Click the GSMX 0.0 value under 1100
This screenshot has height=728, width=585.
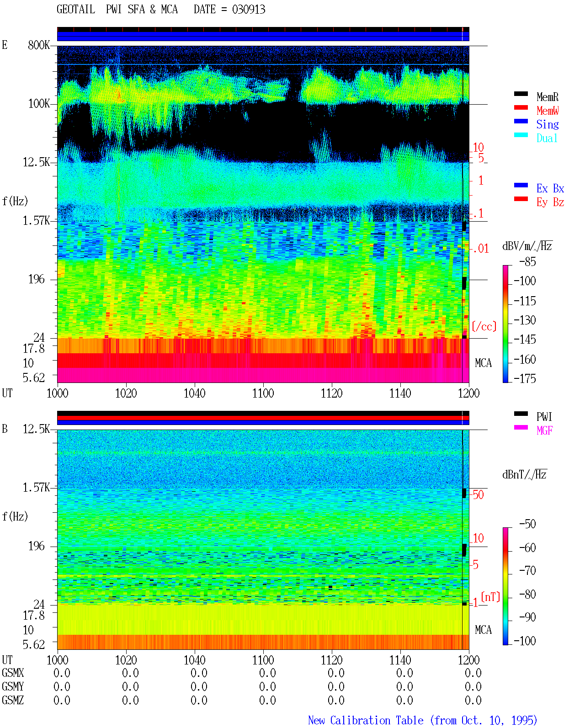coord(267,673)
